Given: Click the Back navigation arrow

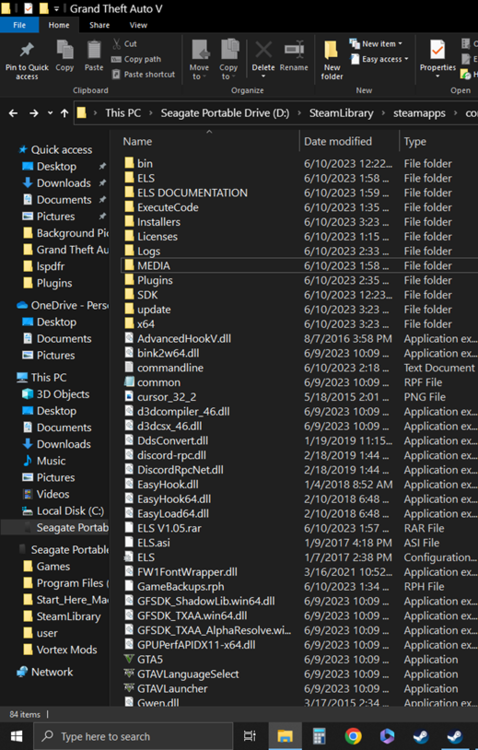Looking at the screenshot, I should point(13,113).
